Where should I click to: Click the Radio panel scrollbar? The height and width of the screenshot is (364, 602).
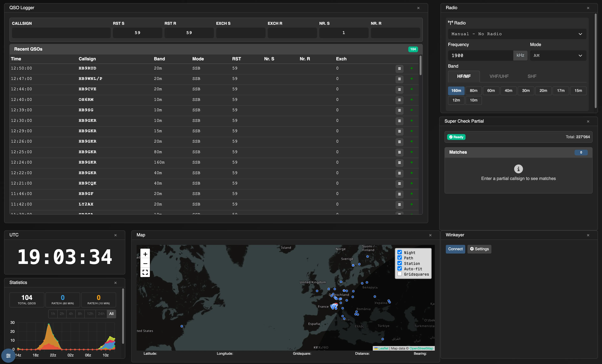(x=595, y=61)
